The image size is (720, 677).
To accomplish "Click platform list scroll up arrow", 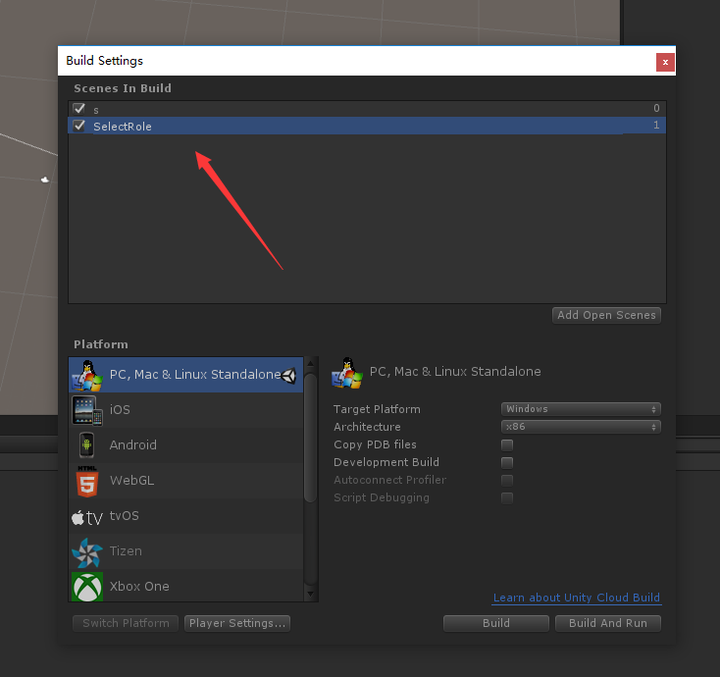I will click(x=310, y=363).
